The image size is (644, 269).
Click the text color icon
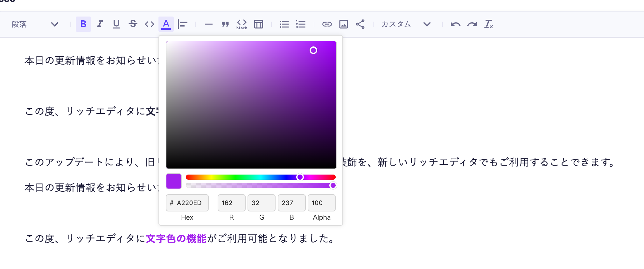(x=166, y=24)
